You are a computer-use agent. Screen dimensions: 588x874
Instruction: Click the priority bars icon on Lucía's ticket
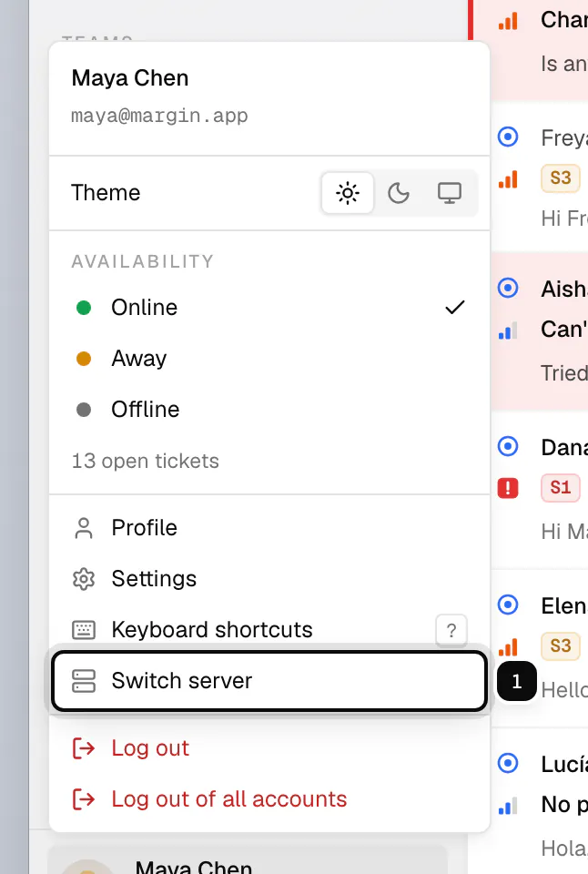click(x=508, y=806)
